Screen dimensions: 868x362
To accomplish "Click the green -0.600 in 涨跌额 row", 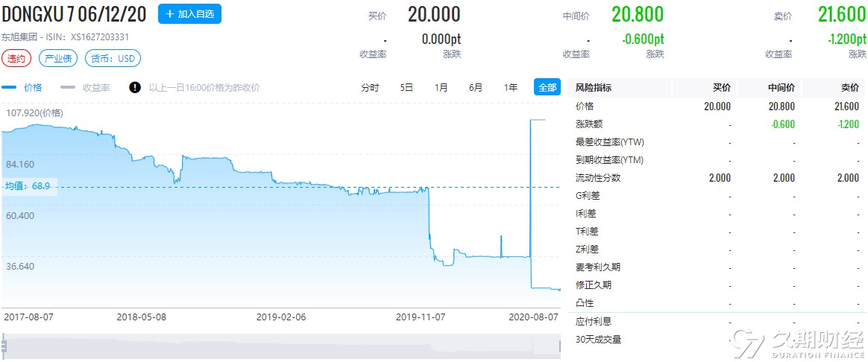I will coord(782,124).
